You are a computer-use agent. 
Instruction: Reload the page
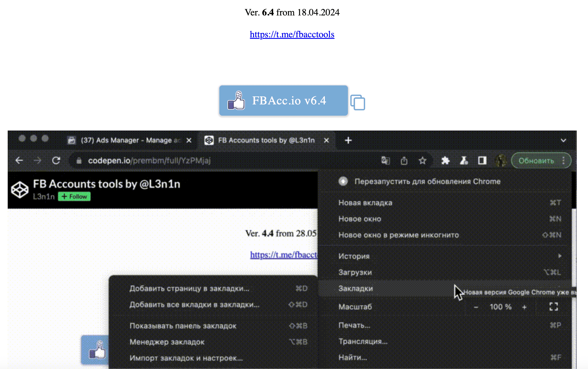coord(56,160)
